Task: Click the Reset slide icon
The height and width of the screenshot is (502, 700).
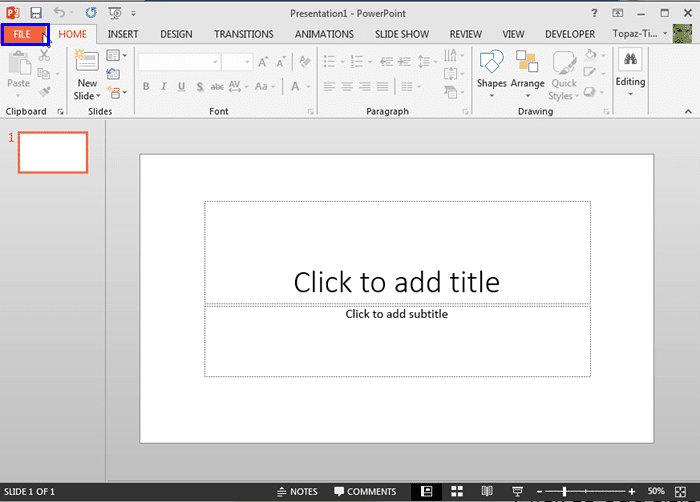Action: [113, 74]
